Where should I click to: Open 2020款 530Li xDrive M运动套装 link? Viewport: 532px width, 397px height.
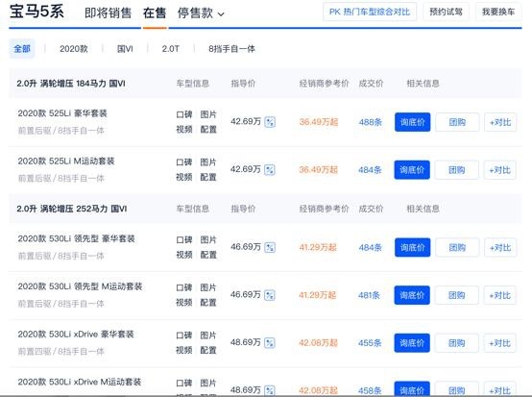80,382
